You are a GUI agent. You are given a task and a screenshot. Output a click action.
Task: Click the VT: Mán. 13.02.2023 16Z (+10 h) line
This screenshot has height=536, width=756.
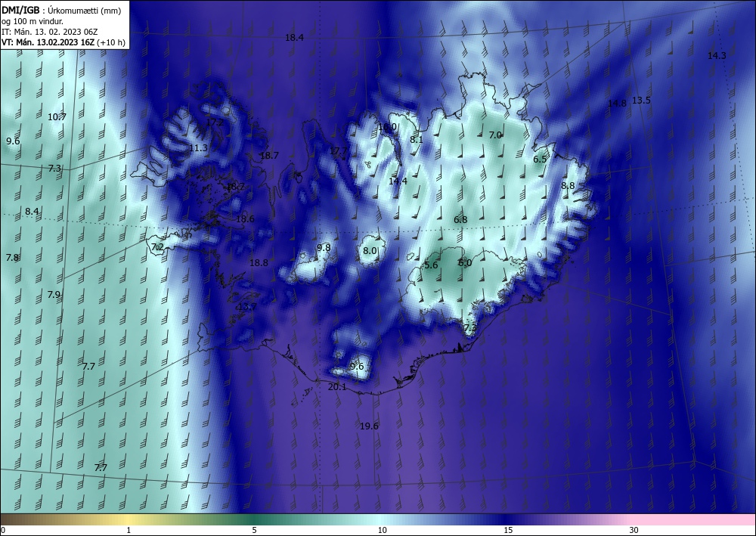(x=64, y=42)
